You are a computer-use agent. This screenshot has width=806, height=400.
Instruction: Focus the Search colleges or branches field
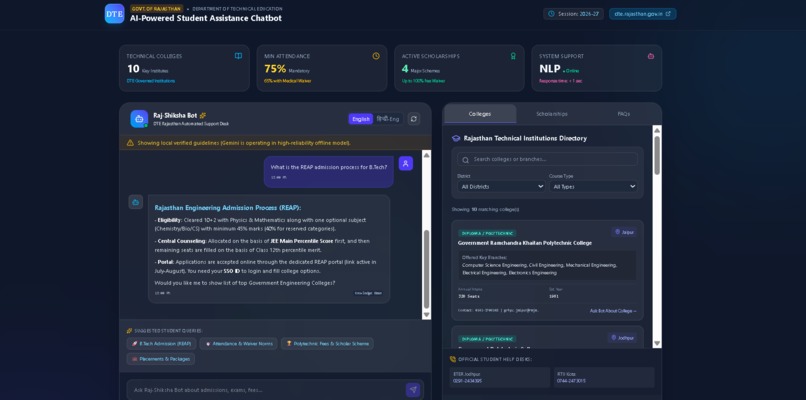[x=547, y=159]
